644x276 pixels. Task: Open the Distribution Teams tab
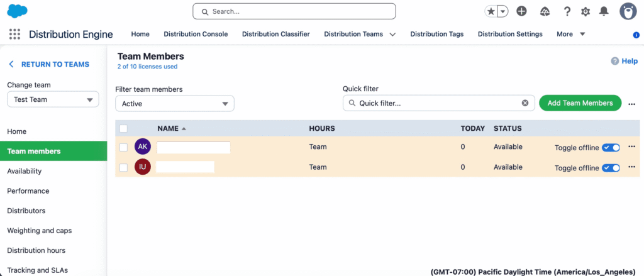pyautogui.click(x=353, y=34)
